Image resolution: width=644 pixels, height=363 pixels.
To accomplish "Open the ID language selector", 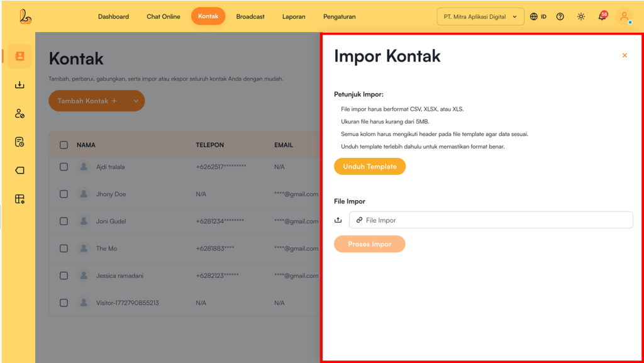I will tap(538, 16).
